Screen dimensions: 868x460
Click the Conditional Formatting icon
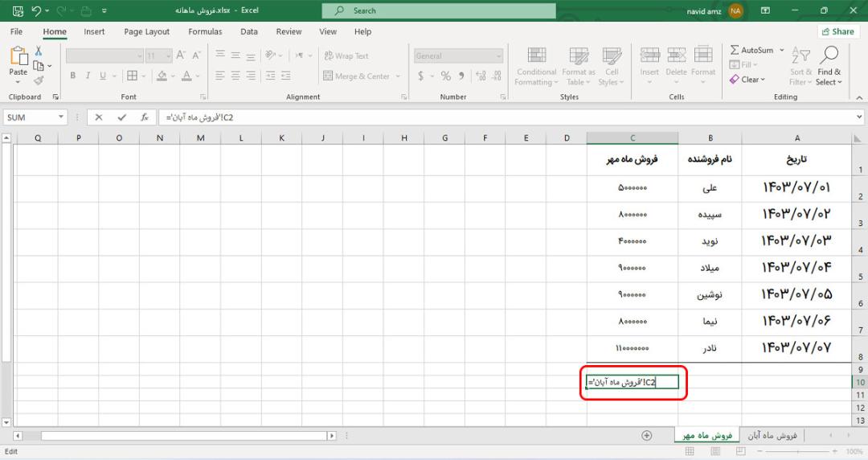(536, 56)
